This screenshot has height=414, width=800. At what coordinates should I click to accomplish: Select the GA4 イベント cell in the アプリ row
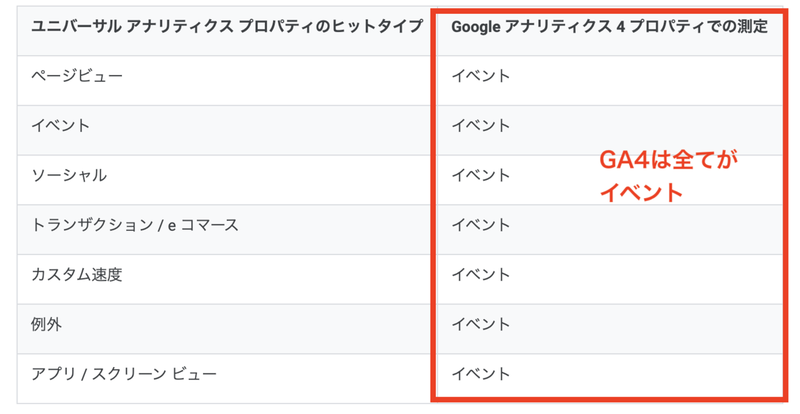coord(481,374)
